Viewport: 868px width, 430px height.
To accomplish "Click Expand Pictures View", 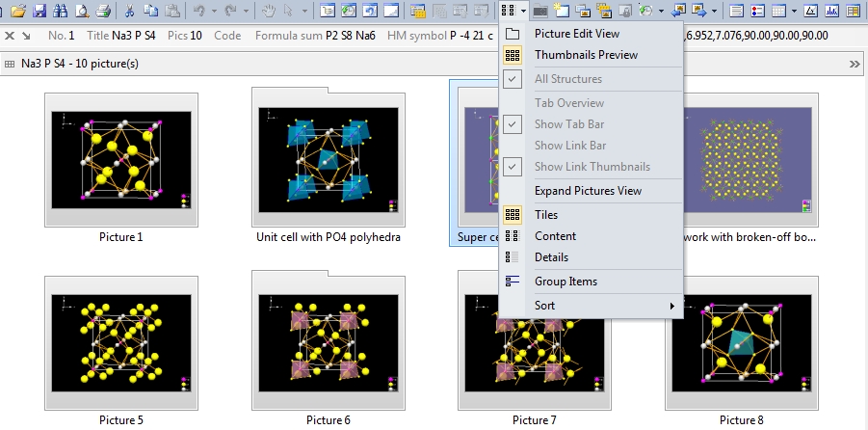I will coord(588,191).
